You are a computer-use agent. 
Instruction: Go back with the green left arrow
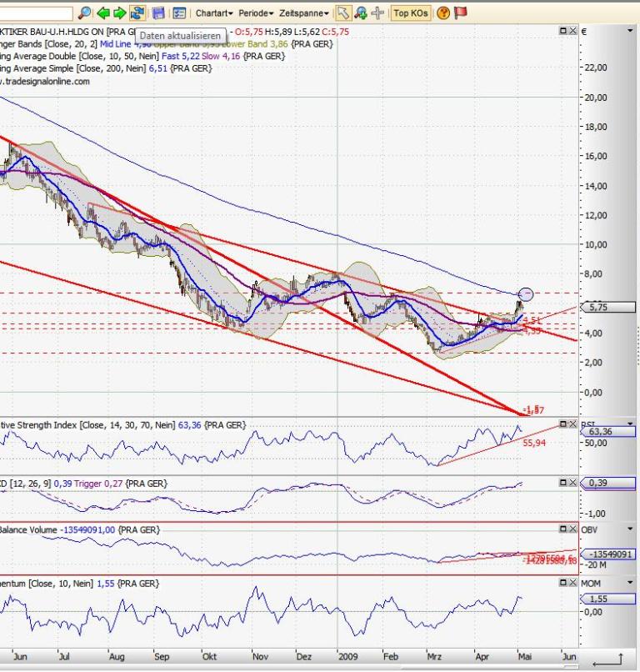click(x=103, y=13)
